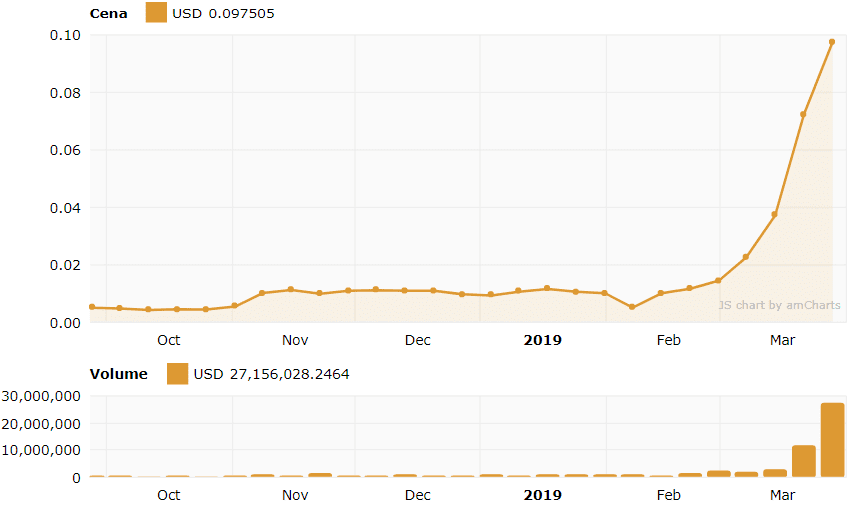This screenshot has height=506, width=853.
Task: Toggle the Cena series via legend label
Action: (x=108, y=13)
